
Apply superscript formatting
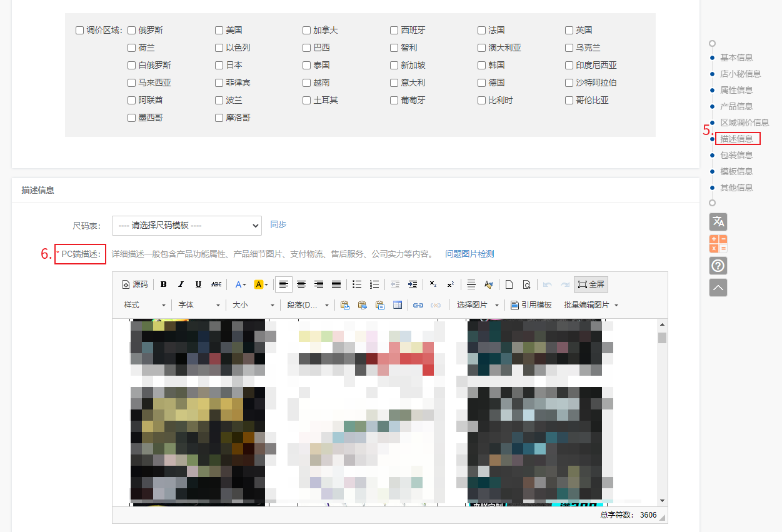click(x=451, y=284)
